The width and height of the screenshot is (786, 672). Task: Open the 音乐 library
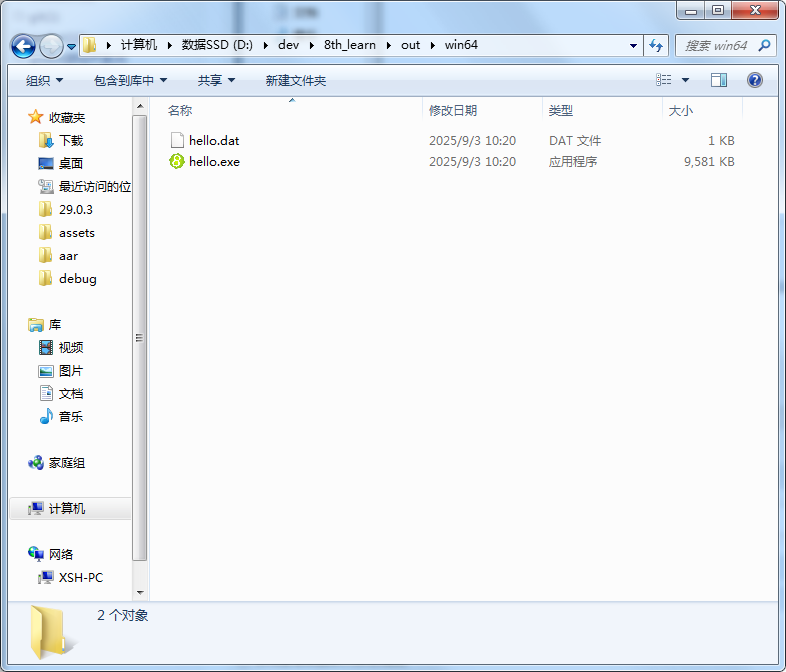(x=71, y=416)
